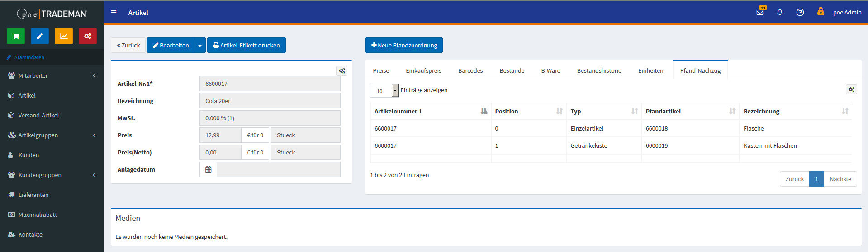
Task: Select the Pfand-Nachzug tab
Action: [x=700, y=70]
